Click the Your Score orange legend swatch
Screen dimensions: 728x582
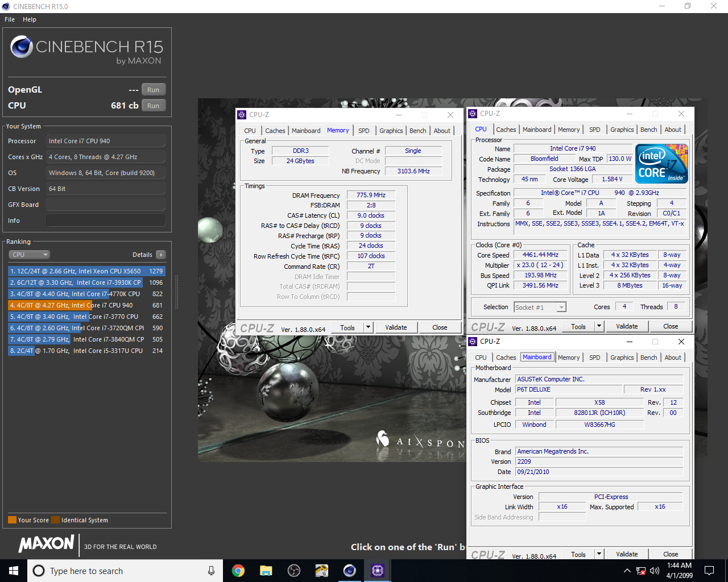12,519
